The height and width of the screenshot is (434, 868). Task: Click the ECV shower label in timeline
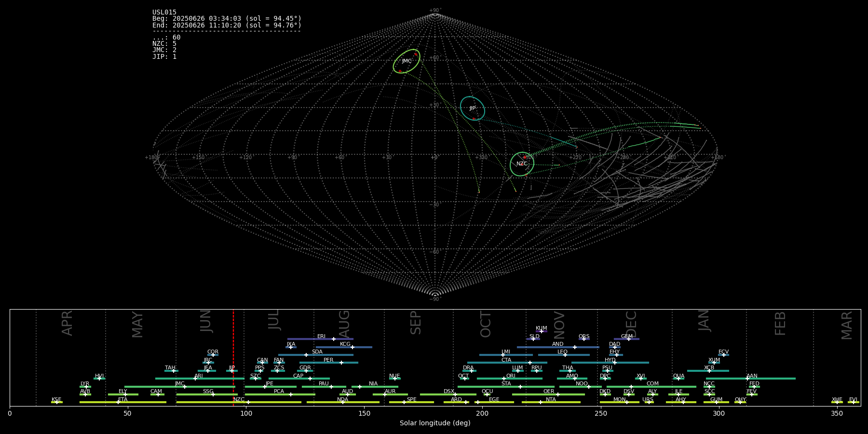coord(723,352)
